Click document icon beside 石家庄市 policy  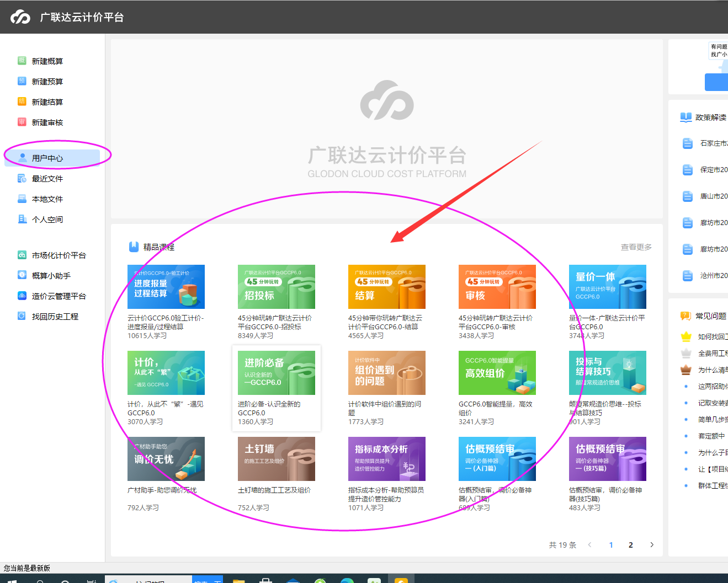tap(688, 143)
